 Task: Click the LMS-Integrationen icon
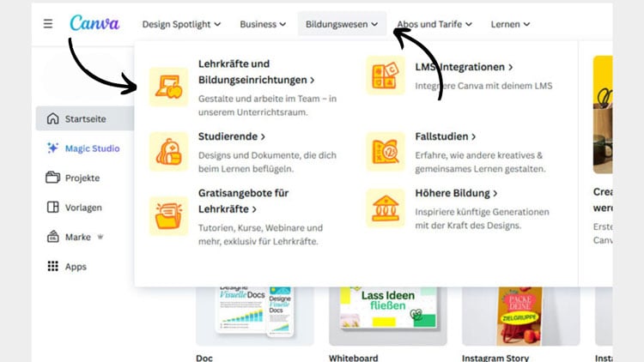386,76
